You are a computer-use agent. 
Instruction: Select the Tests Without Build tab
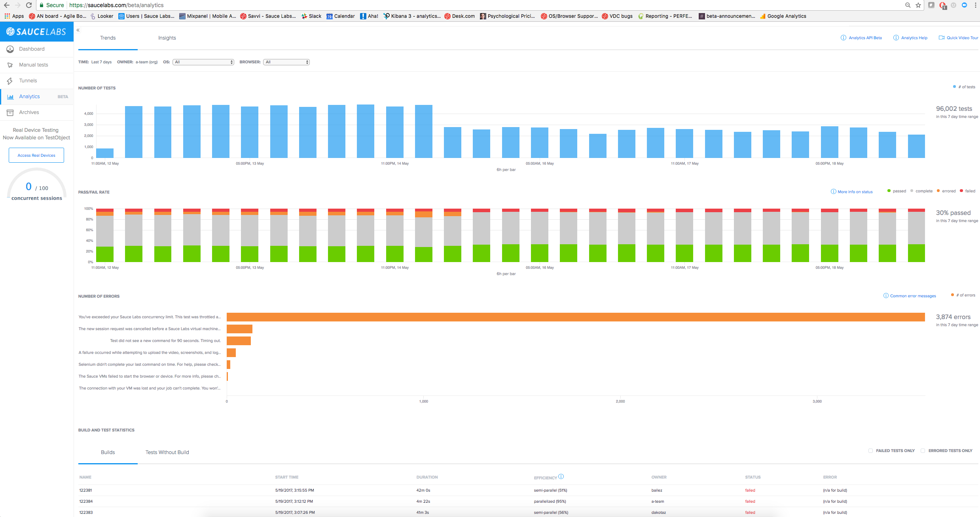(167, 452)
